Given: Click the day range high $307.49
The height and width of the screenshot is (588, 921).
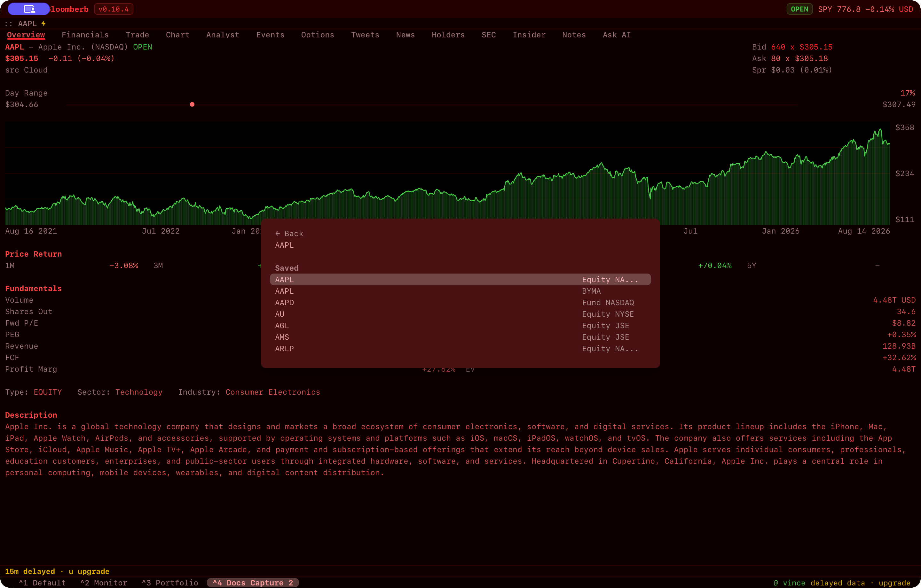Looking at the screenshot, I should point(899,104).
